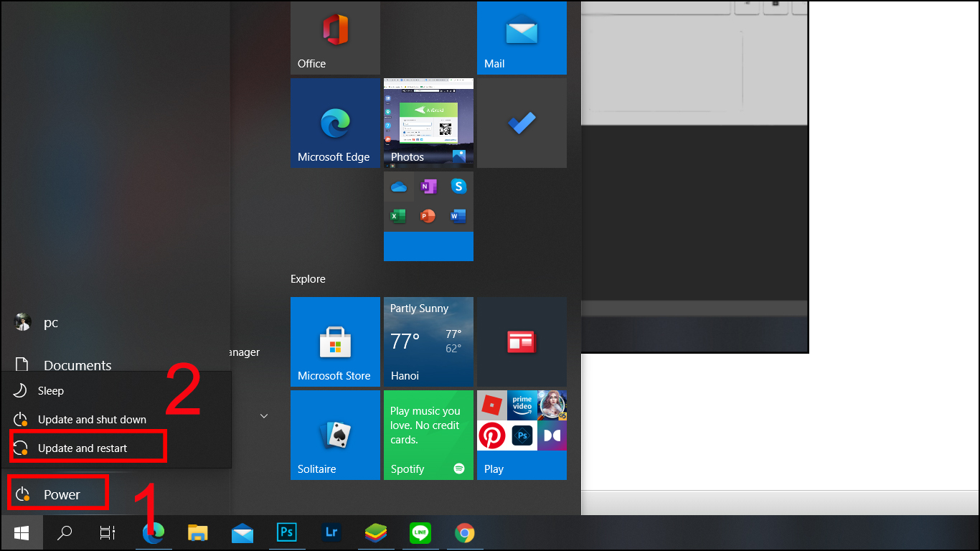The height and width of the screenshot is (551, 980).
Task: Open PowerPoint from the Office folder
Action: click(x=428, y=215)
